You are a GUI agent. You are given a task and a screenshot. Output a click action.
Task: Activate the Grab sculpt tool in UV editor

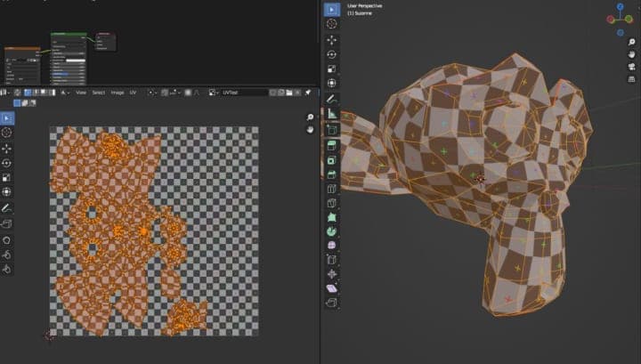8,239
